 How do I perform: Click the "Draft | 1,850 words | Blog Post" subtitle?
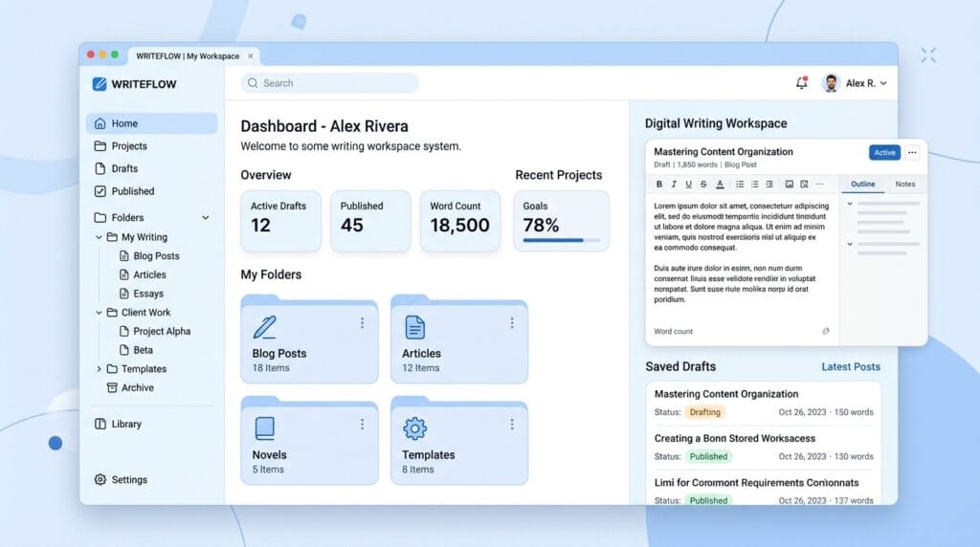coord(705,164)
